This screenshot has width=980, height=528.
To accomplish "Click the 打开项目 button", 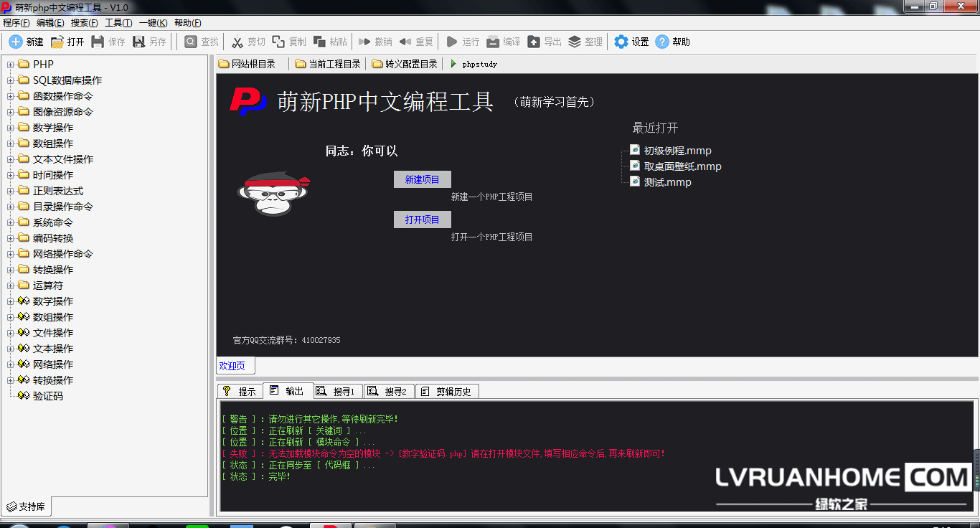I will (422, 220).
